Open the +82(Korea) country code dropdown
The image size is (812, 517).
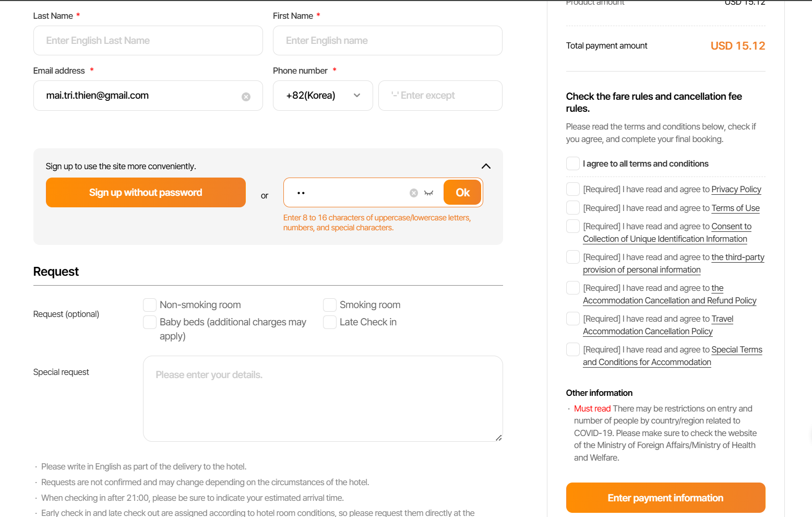[x=323, y=96]
